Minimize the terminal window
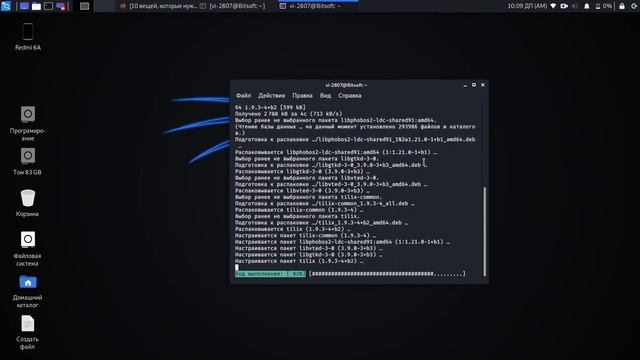 pyautogui.click(x=465, y=85)
